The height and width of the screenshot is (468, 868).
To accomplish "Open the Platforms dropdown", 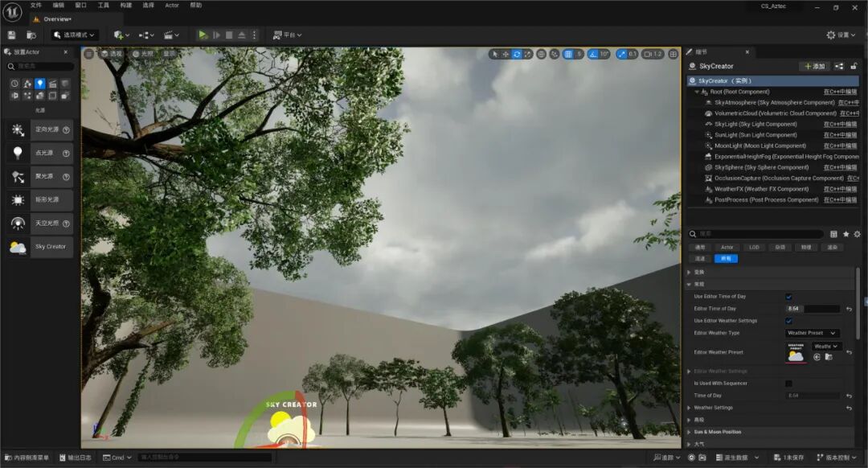I will click(287, 35).
